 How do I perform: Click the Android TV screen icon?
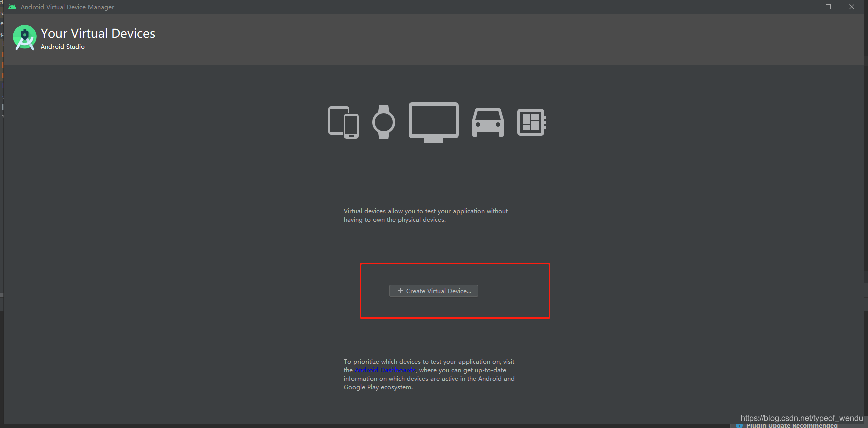tap(434, 122)
